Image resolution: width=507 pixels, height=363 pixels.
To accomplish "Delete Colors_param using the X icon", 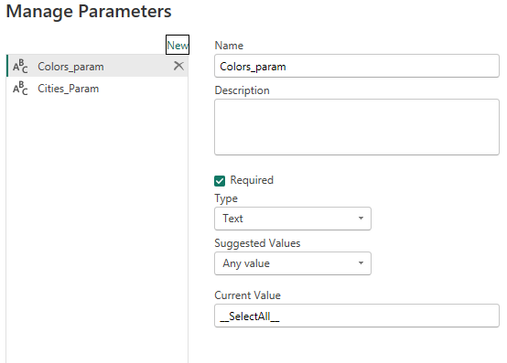I will pos(179,66).
